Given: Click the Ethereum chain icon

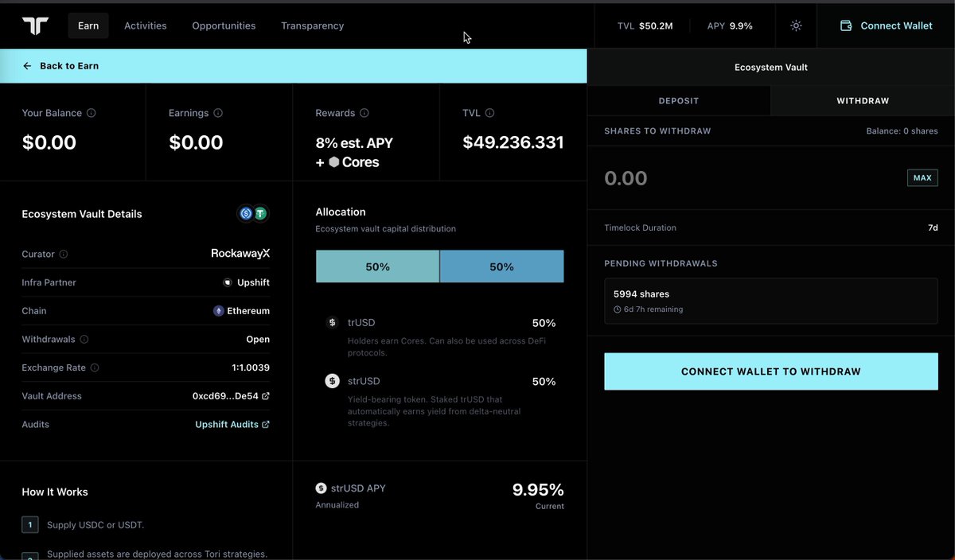Looking at the screenshot, I should tap(218, 311).
